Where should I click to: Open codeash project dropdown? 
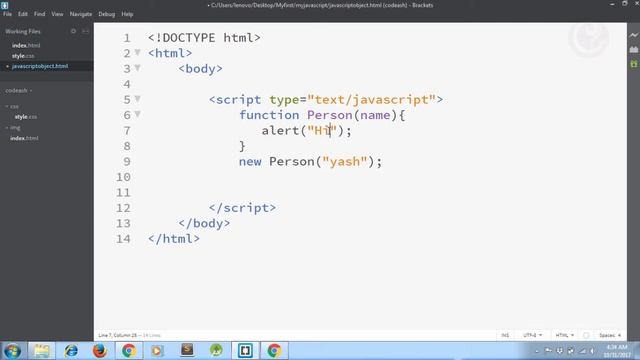coord(18,90)
